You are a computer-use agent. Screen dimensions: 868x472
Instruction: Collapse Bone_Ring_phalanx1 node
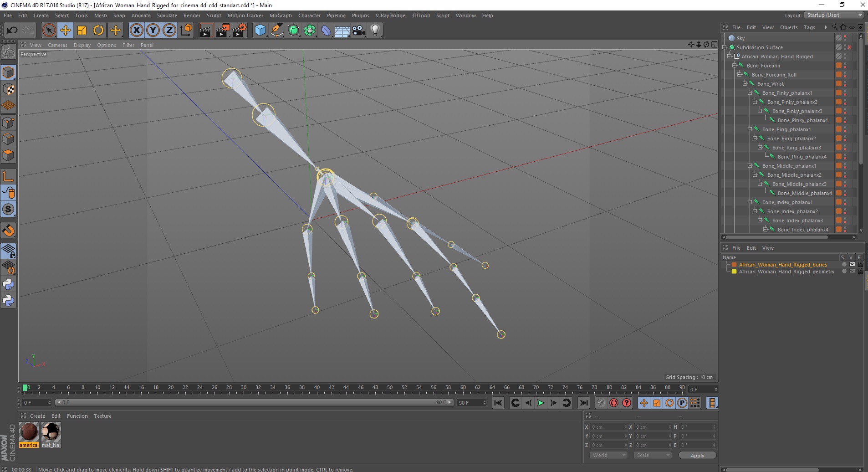pos(750,129)
